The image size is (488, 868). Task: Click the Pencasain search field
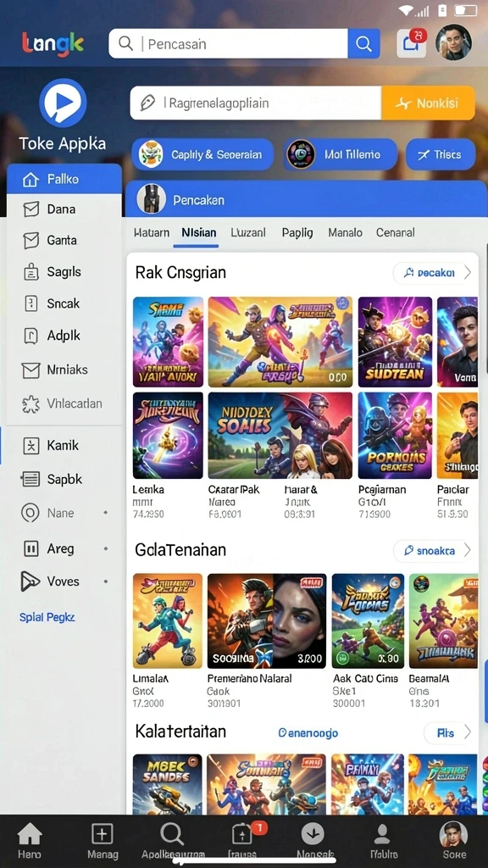(228, 44)
